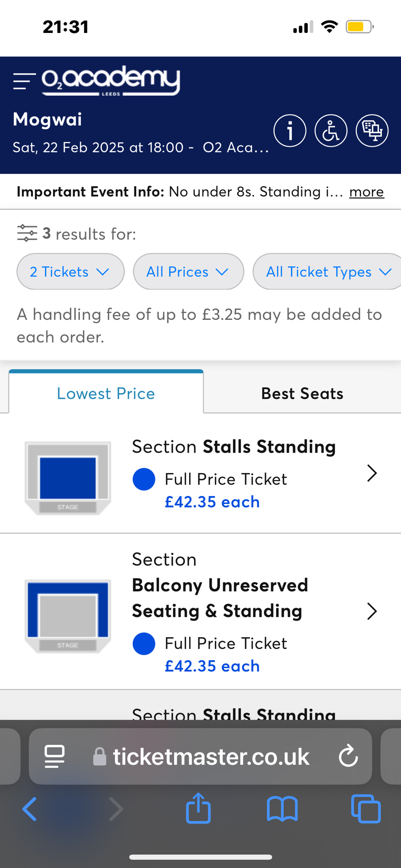The width and height of the screenshot is (401, 868).
Task: Click the O2 Academy Leeds logo
Action: pos(111,80)
